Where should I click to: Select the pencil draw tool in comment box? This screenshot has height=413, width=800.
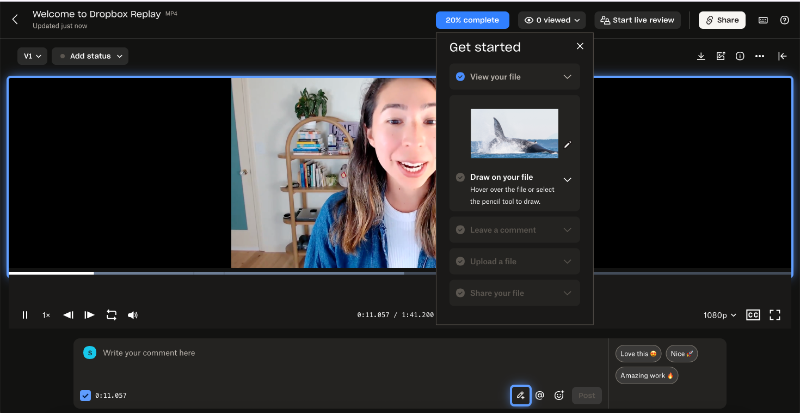520,395
